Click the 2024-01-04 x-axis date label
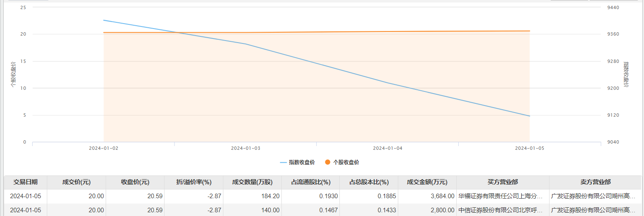This screenshot has height=216, width=644. coord(387,148)
